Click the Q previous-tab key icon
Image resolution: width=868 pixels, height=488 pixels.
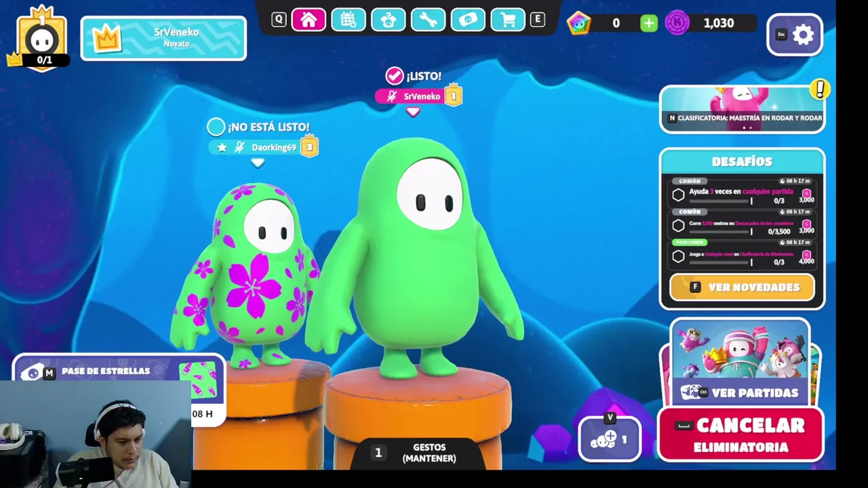279,20
